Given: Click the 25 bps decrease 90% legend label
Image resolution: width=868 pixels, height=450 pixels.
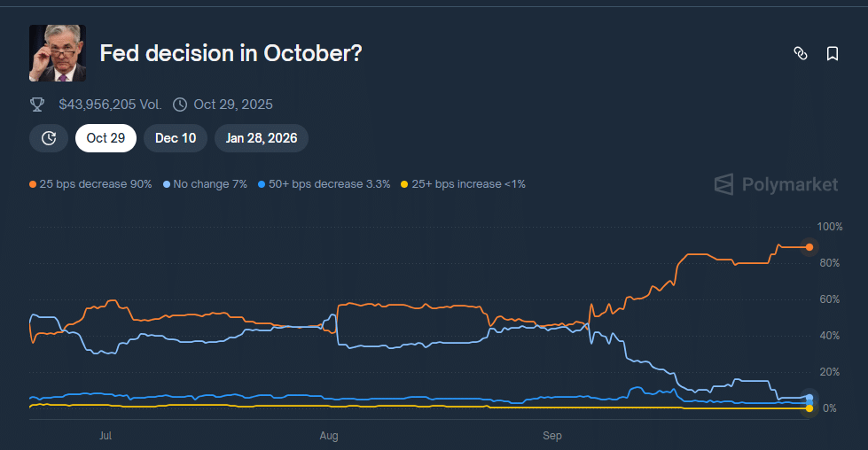Looking at the screenshot, I should click(x=96, y=184).
